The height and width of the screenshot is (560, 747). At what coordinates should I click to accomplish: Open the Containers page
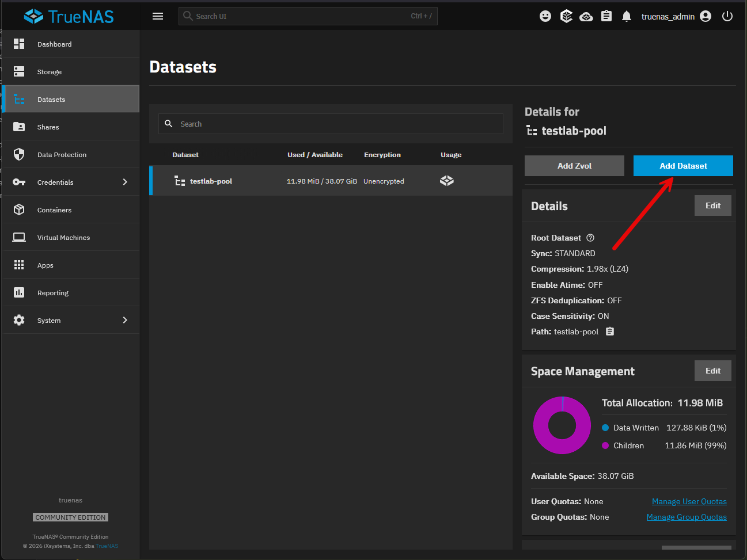[71, 210]
